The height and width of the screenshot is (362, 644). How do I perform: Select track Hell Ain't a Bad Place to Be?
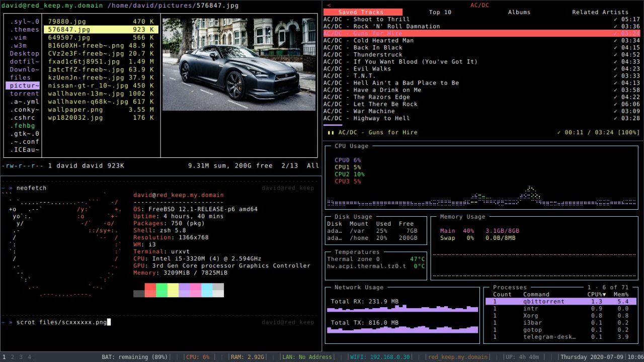(x=482, y=82)
